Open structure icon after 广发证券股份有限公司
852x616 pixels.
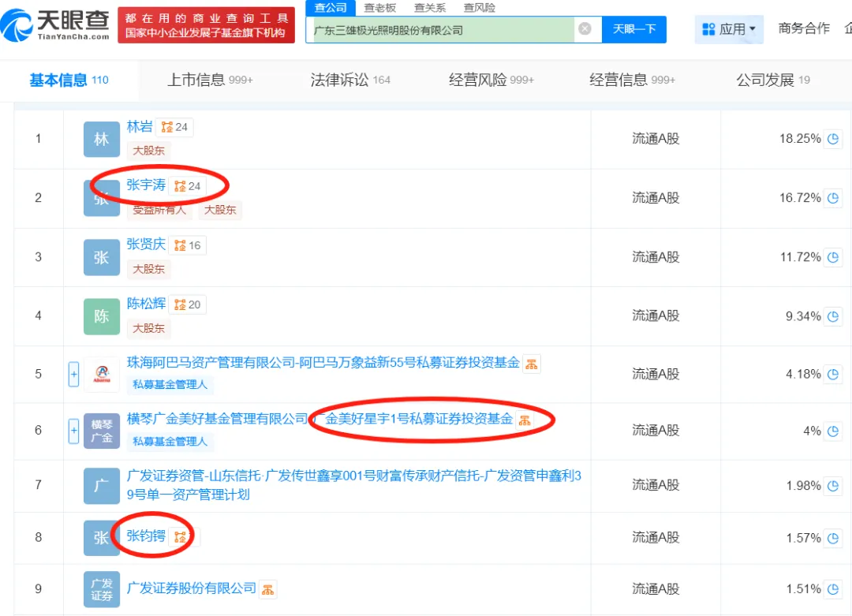click(x=268, y=589)
